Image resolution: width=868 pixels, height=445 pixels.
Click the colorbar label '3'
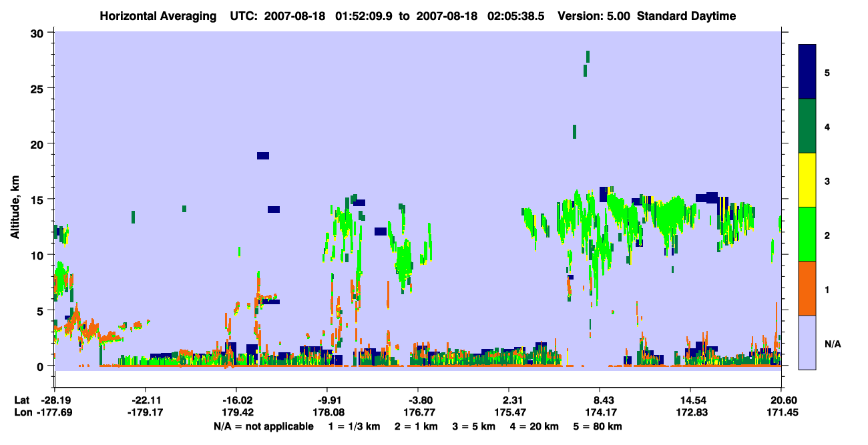827,181
